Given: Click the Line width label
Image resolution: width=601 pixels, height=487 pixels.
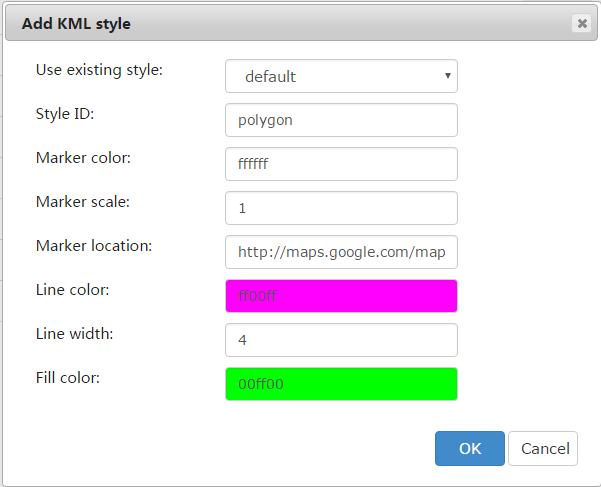Looking at the screenshot, I should 74,334.
